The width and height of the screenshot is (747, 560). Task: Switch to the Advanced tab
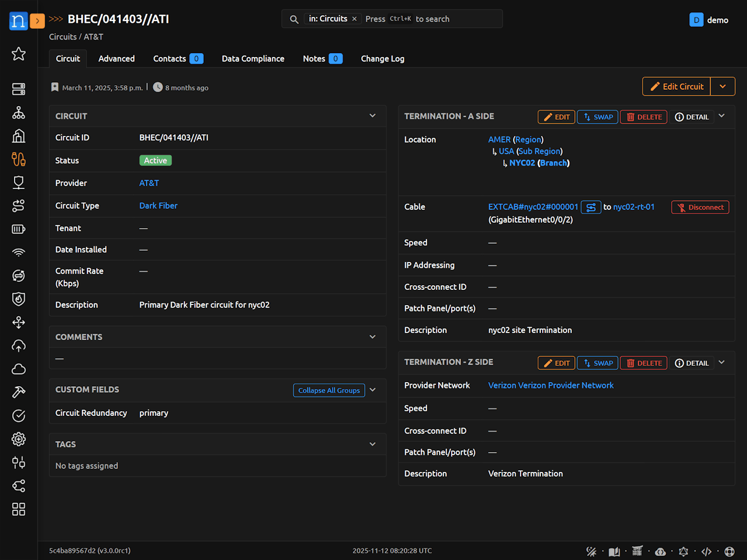(x=116, y=58)
